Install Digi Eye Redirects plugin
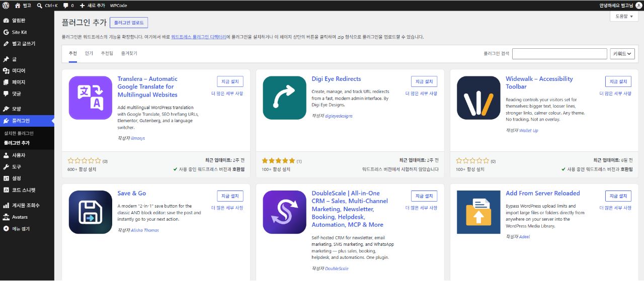The width and height of the screenshot is (644, 281). [424, 81]
